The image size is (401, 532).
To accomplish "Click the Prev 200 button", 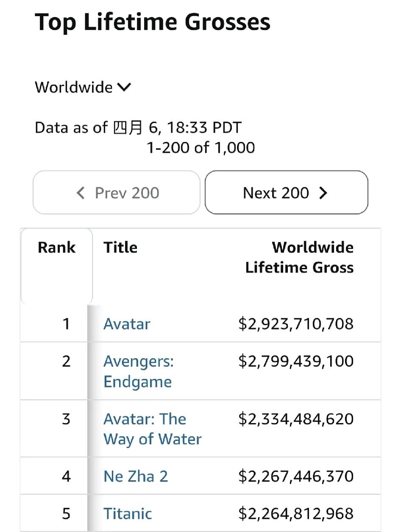I will click(x=117, y=193).
